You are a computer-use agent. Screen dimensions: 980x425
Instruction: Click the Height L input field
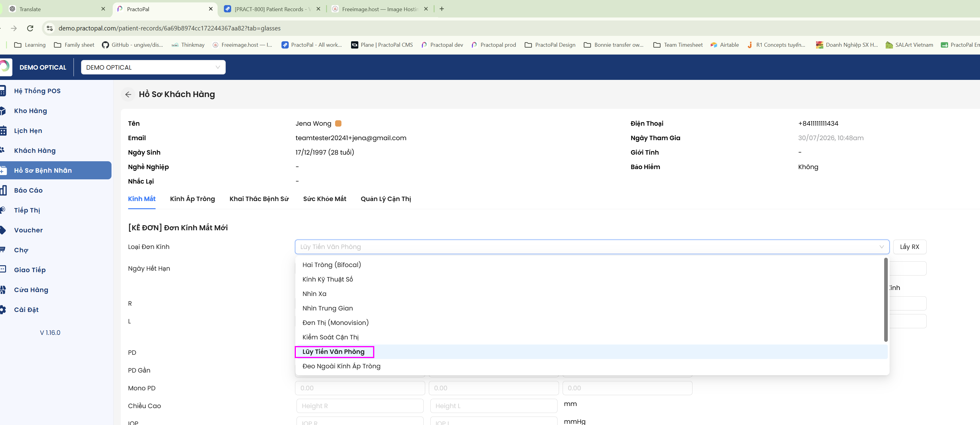pyautogui.click(x=493, y=406)
